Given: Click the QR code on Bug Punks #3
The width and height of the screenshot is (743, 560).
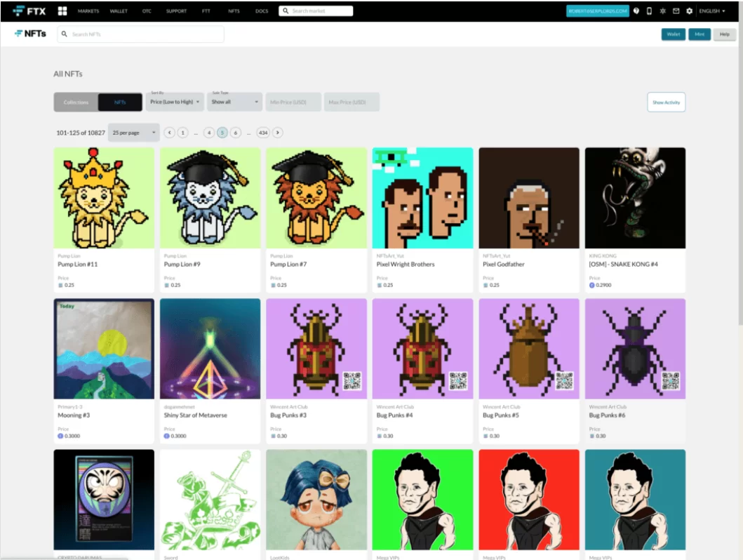Looking at the screenshot, I should click(x=352, y=381).
